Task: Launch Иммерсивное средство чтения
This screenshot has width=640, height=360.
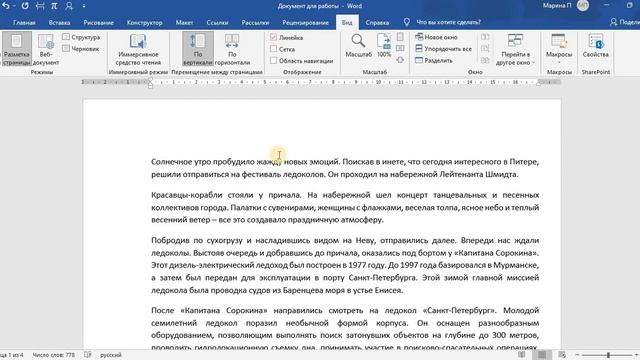Action: 138,49
